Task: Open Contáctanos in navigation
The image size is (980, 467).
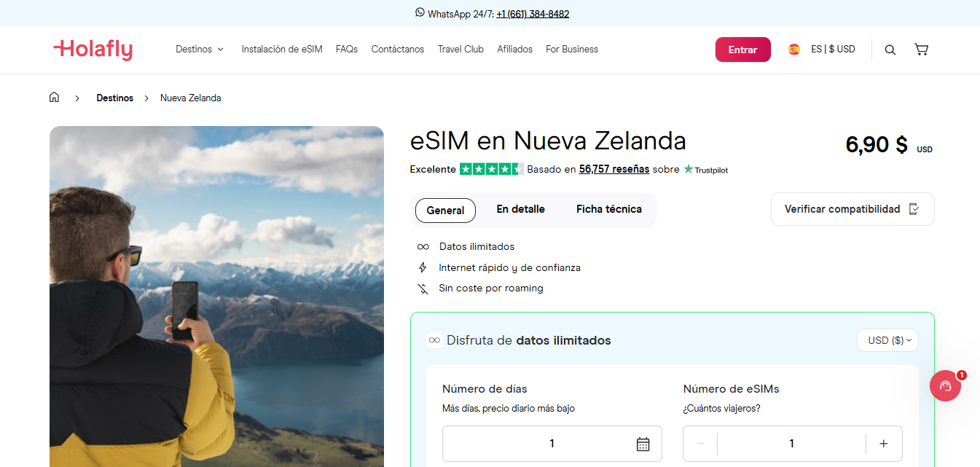Action: [x=398, y=50]
